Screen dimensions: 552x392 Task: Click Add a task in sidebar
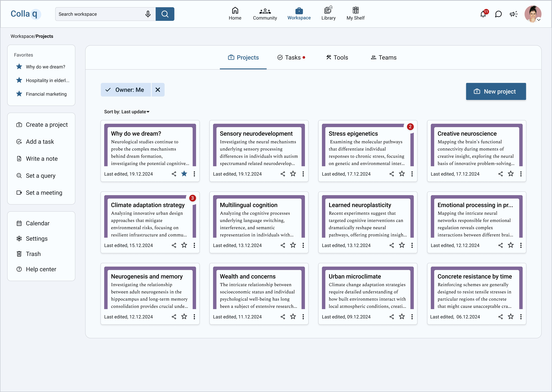pos(35,142)
